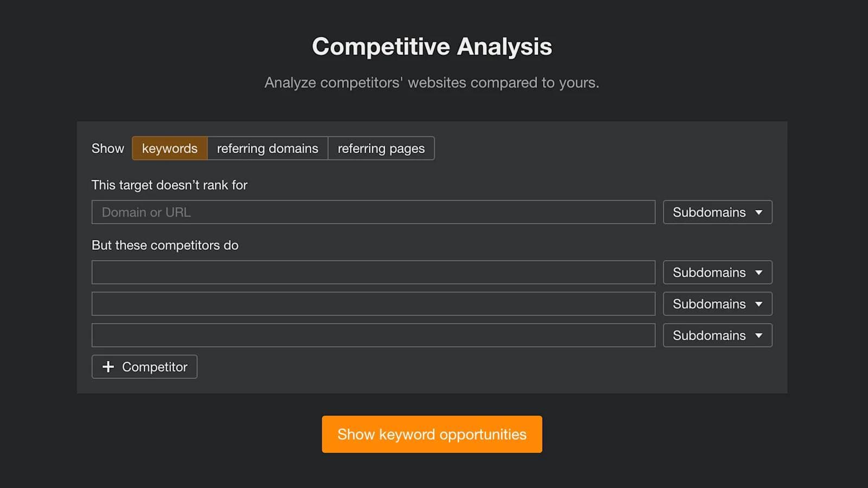Open the Subdomains dropdown next to target field
Image resolution: width=868 pixels, height=488 pixels.
[717, 212]
